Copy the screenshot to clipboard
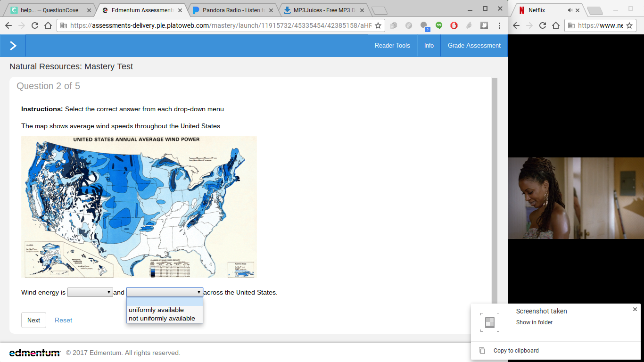644x362 pixels. [x=516, y=351]
